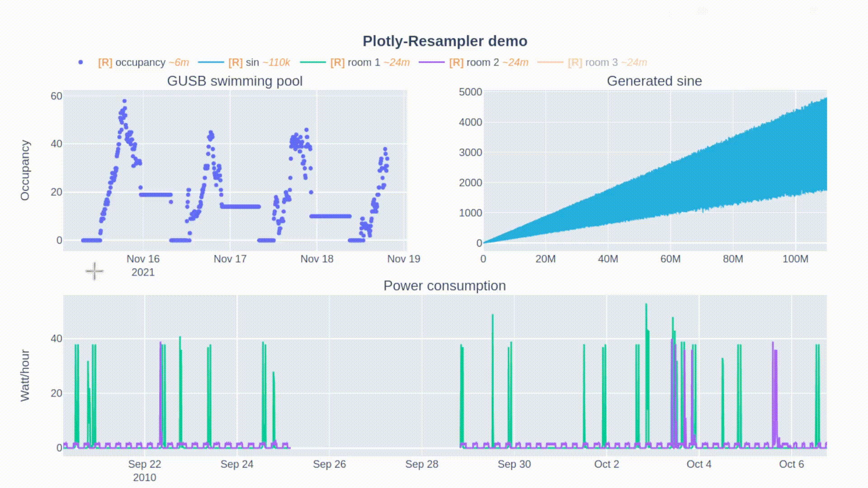Click the Generated sine subplot title
This screenshot has width=868, height=488.
coord(654,81)
